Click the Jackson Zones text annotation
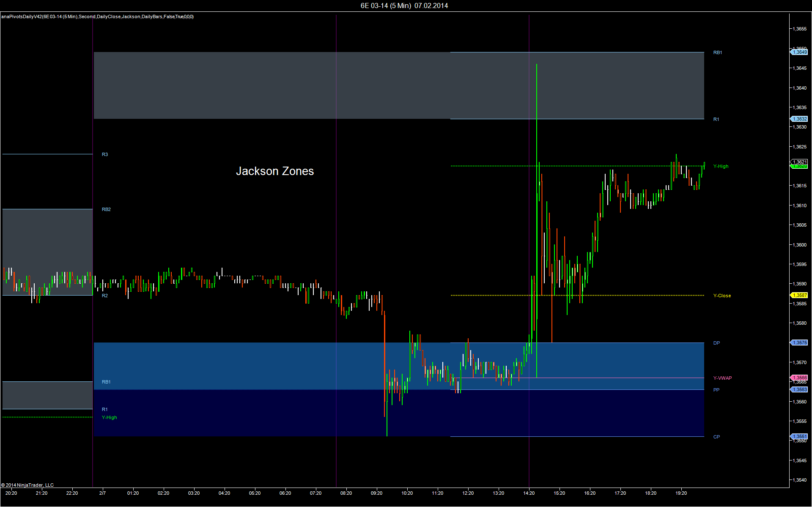The width and height of the screenshot is (812, 507). (274, 171)
